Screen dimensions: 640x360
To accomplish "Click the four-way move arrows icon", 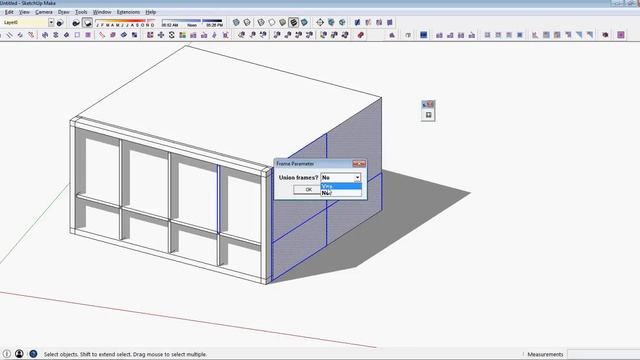I will pyautogui.click(x=161, y=35).
